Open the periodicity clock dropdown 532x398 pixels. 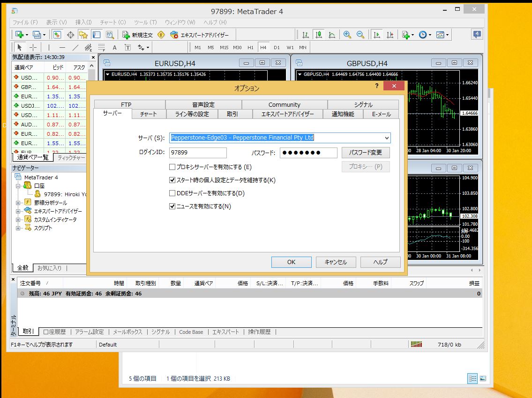[425, 35]
